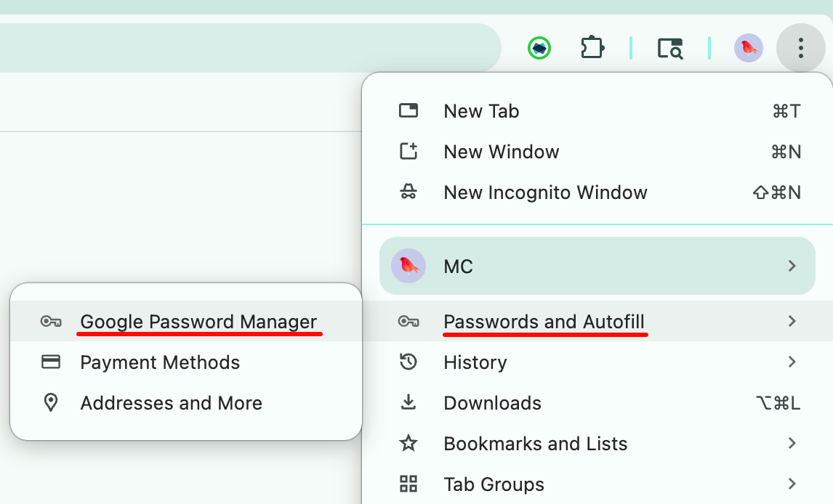Screen dimensions: 833x504
Task: Click the MC profile name text
Action: (458, 267)
